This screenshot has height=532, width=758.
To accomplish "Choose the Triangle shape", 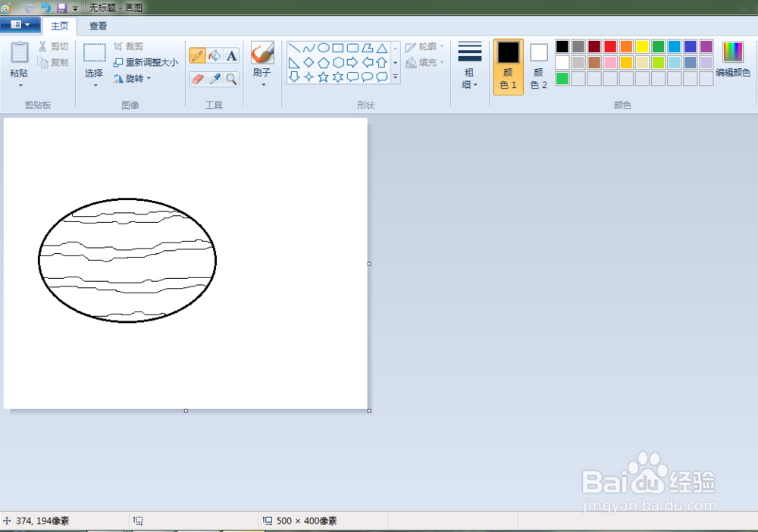I will pyautogui.click(x=382, y=48).
